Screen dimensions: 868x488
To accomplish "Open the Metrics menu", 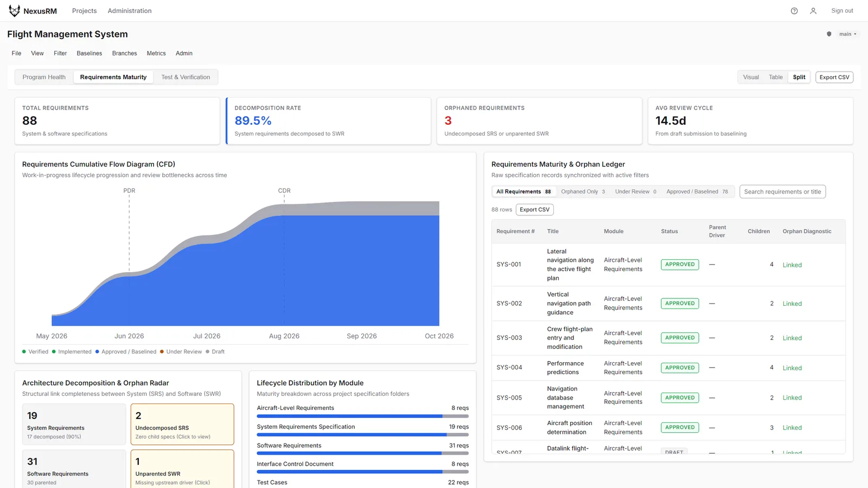I will [x=156, y=53].
